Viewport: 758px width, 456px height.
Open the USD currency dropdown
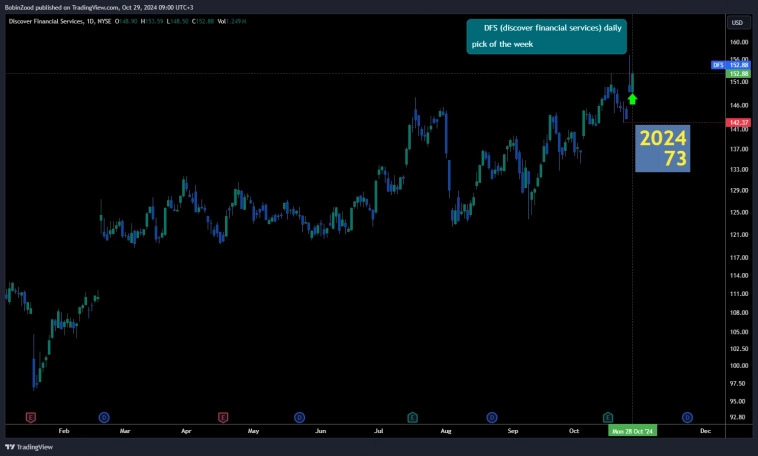737,22
